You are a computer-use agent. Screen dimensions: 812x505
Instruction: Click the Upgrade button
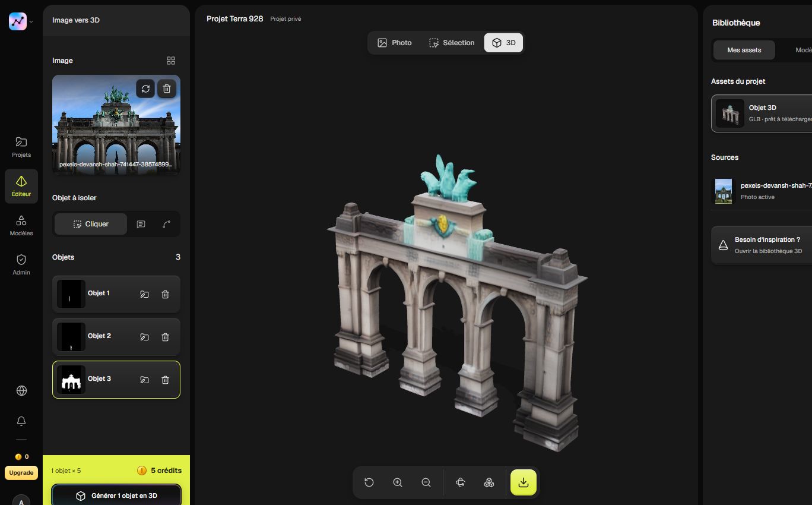[x=21, y=473]
